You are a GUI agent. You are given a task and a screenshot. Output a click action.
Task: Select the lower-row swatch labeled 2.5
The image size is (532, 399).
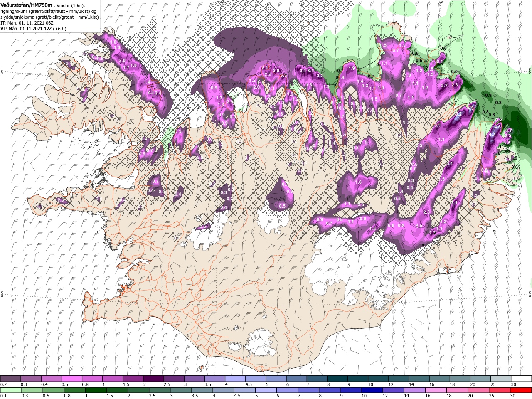click(x=160, y=390)
